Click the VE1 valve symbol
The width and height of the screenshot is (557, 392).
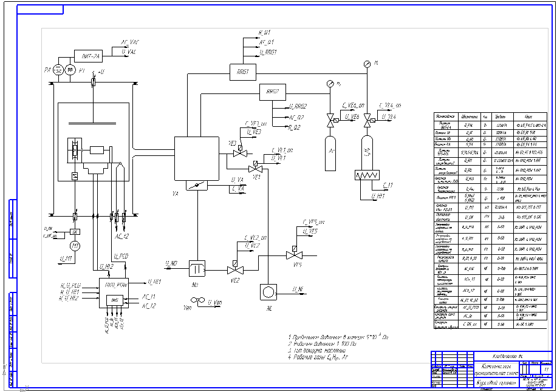[255, 167]
